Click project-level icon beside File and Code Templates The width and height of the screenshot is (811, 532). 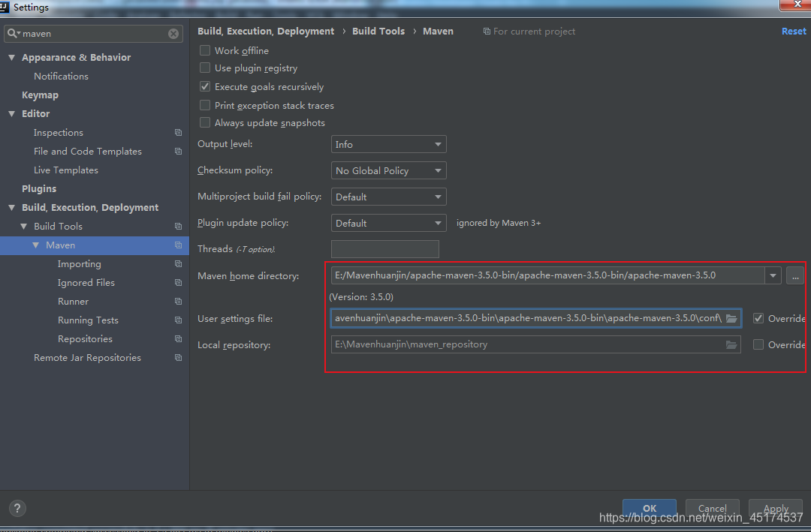click(x=179, y=152)
